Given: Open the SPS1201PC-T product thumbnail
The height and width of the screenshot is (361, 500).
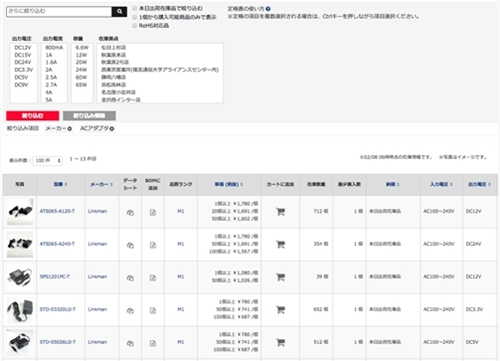Looking at the screenshot, I should 20,277.
